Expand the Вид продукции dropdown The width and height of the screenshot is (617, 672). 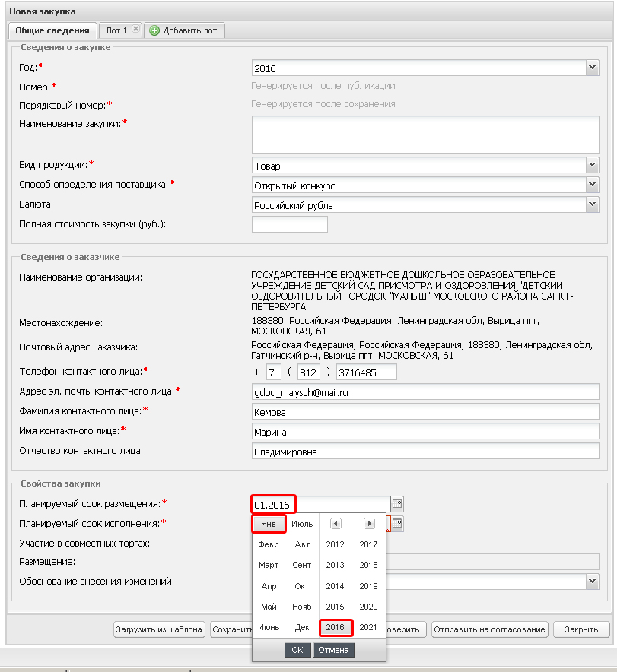click(x=592, y=165)
